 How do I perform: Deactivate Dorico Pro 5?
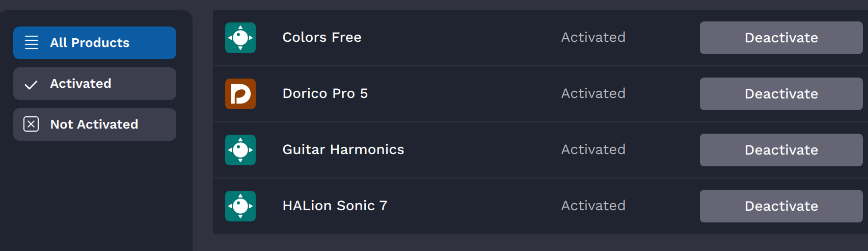(781, 94)
